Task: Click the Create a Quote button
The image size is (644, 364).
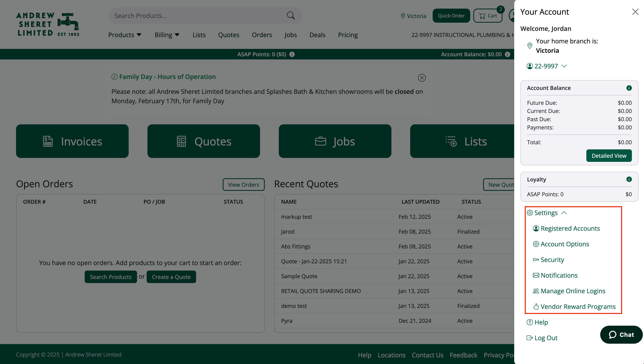Action: pyautogui.click(x=171, y=277)
